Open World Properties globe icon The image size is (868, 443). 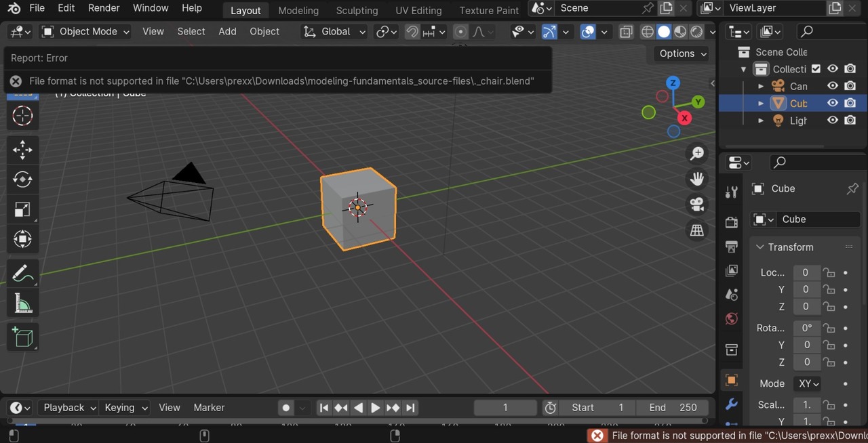click(730, 318)
